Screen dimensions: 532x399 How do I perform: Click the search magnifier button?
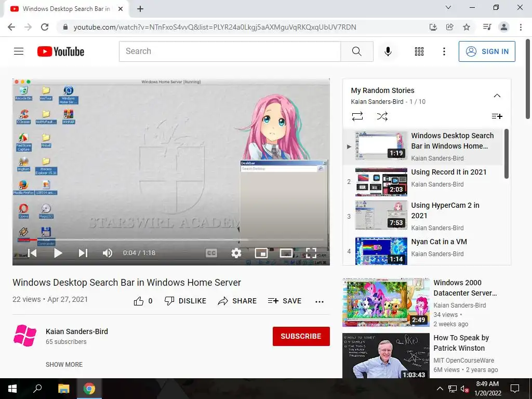pyautogui.click(x=356, y=51)
